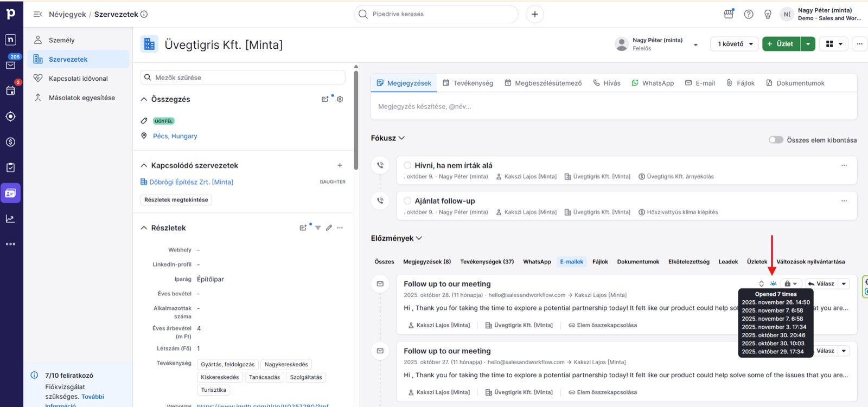Select the Fájlok filter in Előzmények
868x407 pixels.
[600, 262]
